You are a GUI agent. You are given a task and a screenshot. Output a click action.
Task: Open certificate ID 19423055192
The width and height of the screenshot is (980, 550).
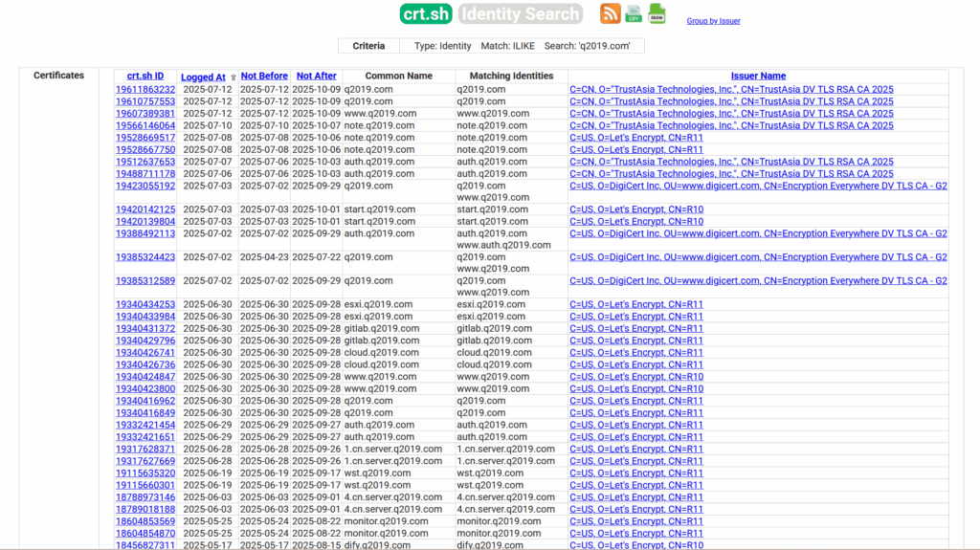[x=145, y=187]
